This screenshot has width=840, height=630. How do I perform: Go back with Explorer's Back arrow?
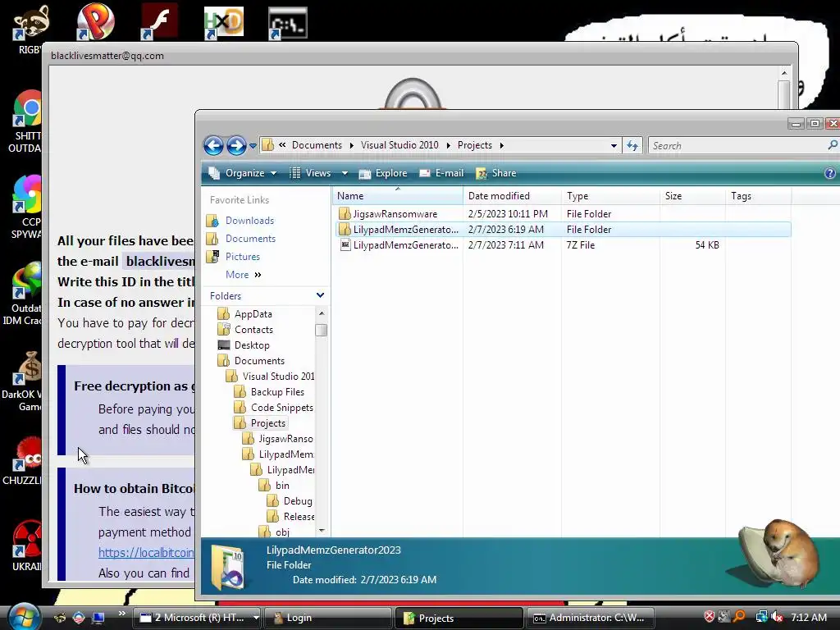coord(213,145)
